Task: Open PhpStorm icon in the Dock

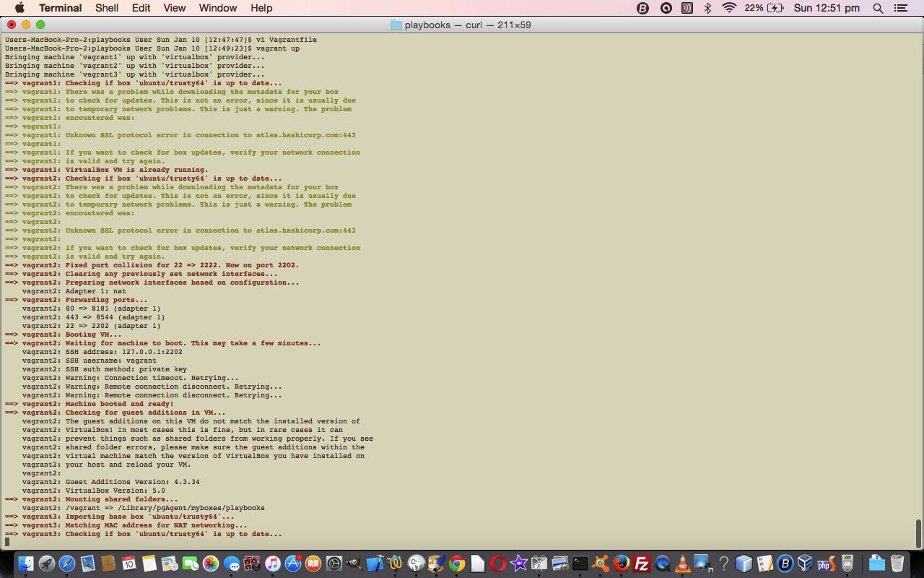Action: pyautogui.click(x=826, y=564)
